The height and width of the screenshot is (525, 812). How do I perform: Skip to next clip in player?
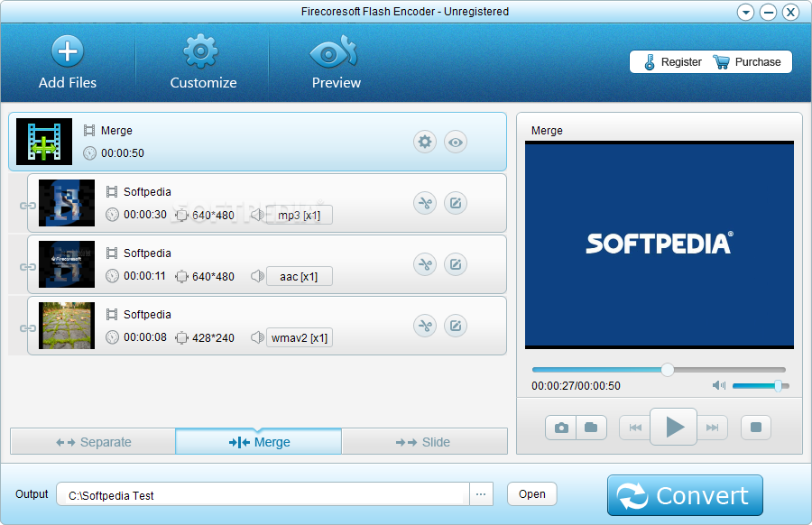[x=712, y=428]
